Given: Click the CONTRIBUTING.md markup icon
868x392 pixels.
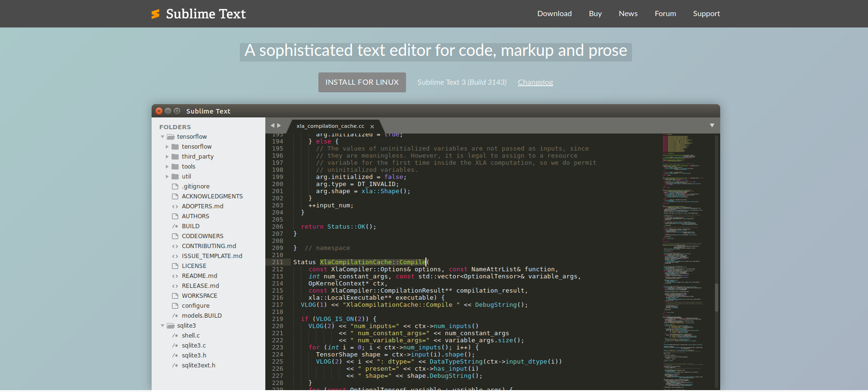Looking at the screenshot, I should [x=175, y=246].
